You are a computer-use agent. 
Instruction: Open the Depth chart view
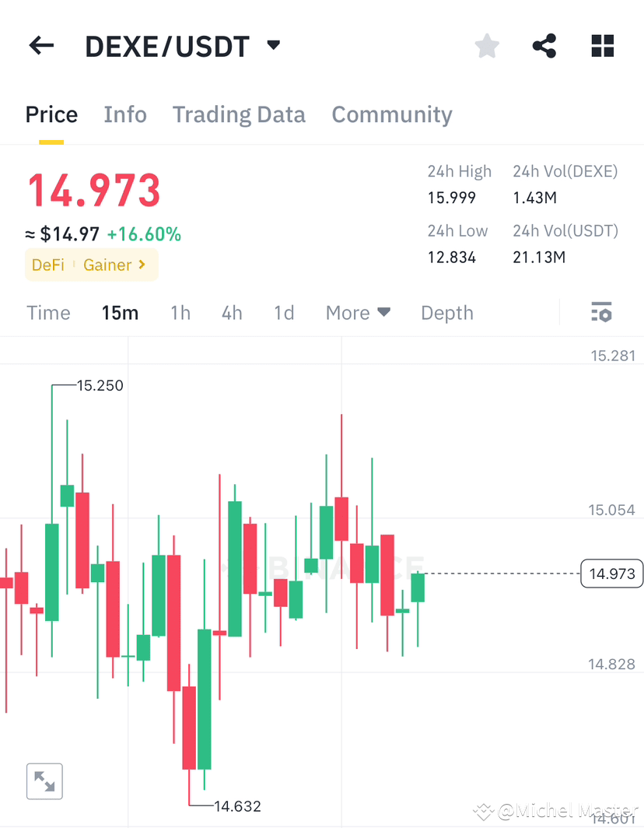[x=447, y=312]
